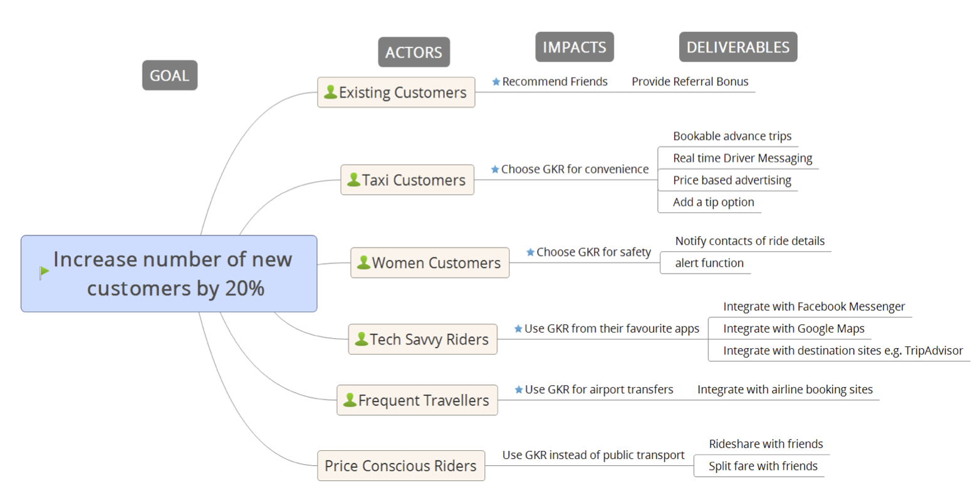Select the ACTORS header label

[414, 52]
